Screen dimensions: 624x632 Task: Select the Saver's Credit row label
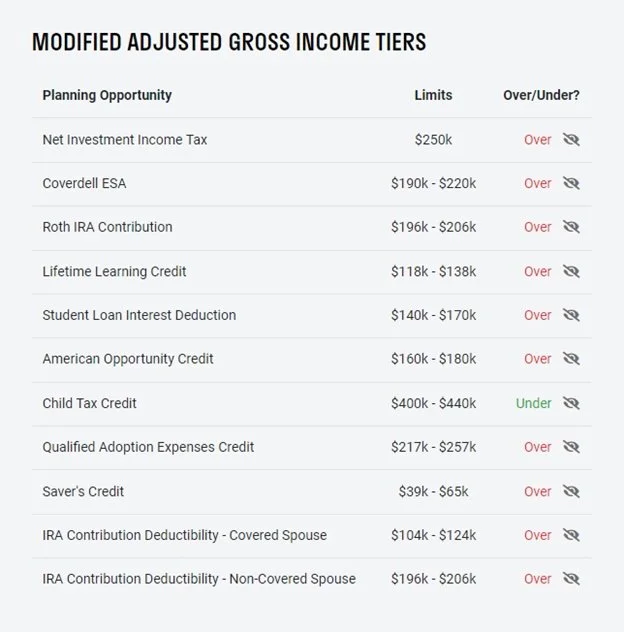pyautogui.click(x=83, y=491)
